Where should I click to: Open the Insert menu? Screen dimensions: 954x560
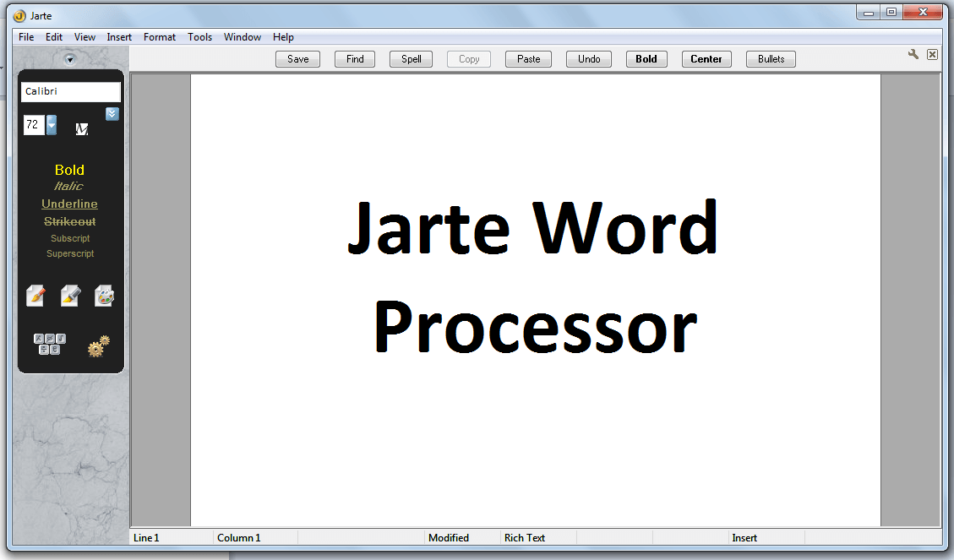[119, 37]
